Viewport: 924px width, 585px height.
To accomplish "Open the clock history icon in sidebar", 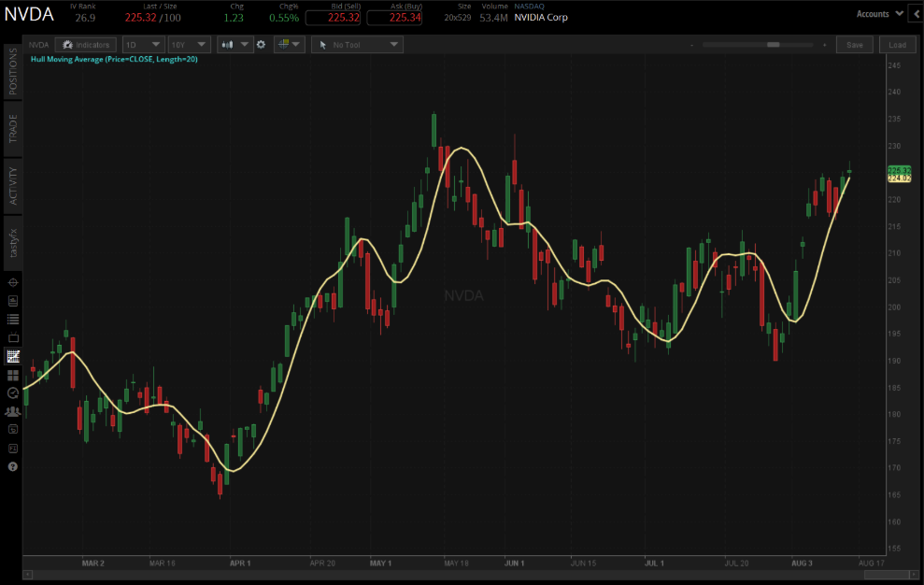I will point(13,393).
